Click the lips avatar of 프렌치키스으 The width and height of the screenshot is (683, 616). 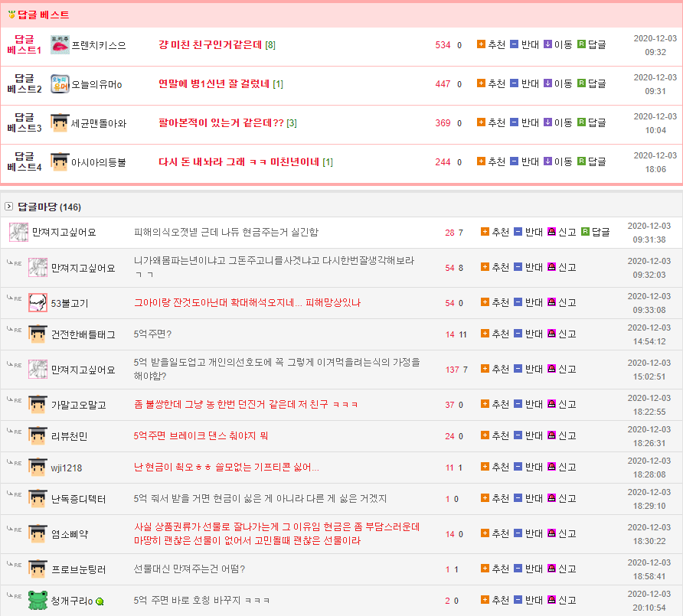pyautogui.click(x=60, y=44)
